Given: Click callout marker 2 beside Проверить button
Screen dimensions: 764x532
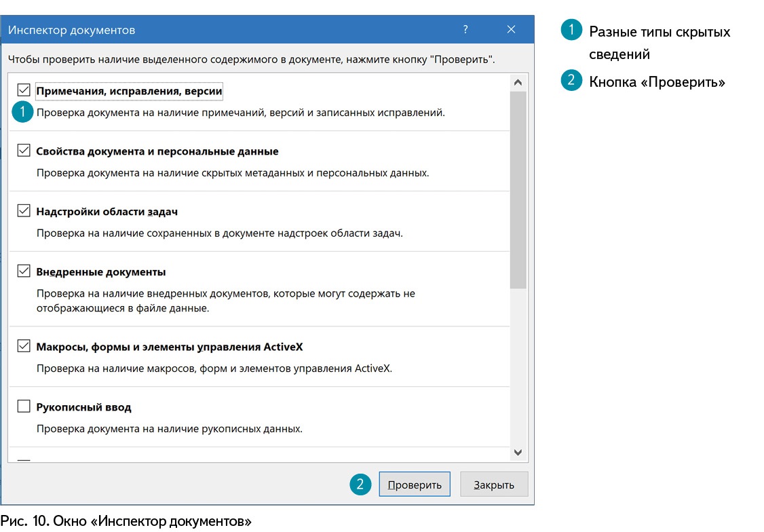Looking at the screenshot, I should (360, 484).
